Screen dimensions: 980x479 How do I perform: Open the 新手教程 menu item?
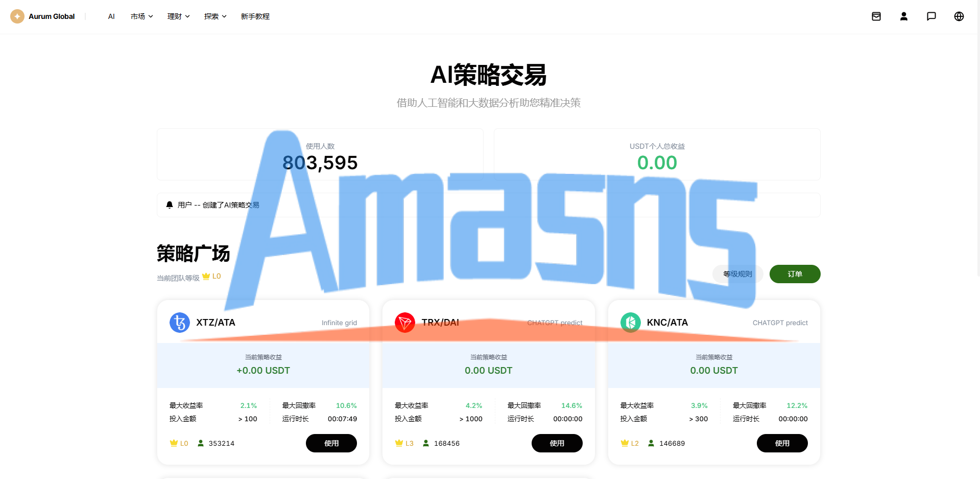tap(255, 16)
